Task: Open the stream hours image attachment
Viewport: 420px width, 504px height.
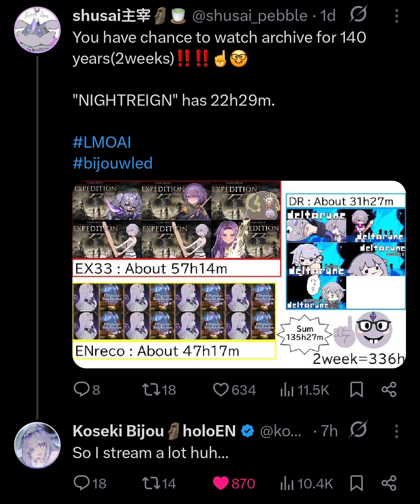Action: click(239, 274)
